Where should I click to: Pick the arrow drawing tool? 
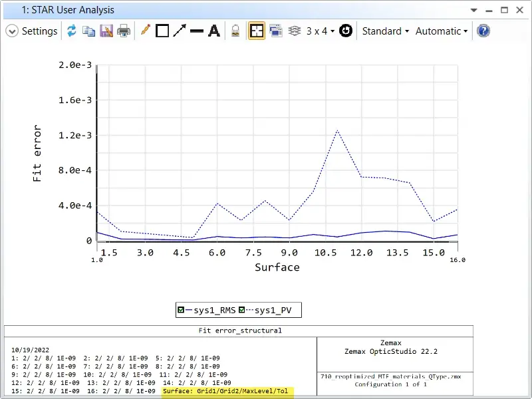pyautogui.click(x=180, y=31)
